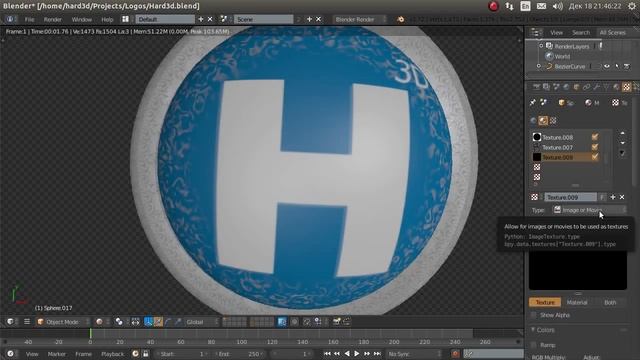The height and width of the screenshot is (360, 640).
Task: Click the Scene name field
Action: click(x=263, y=19)
